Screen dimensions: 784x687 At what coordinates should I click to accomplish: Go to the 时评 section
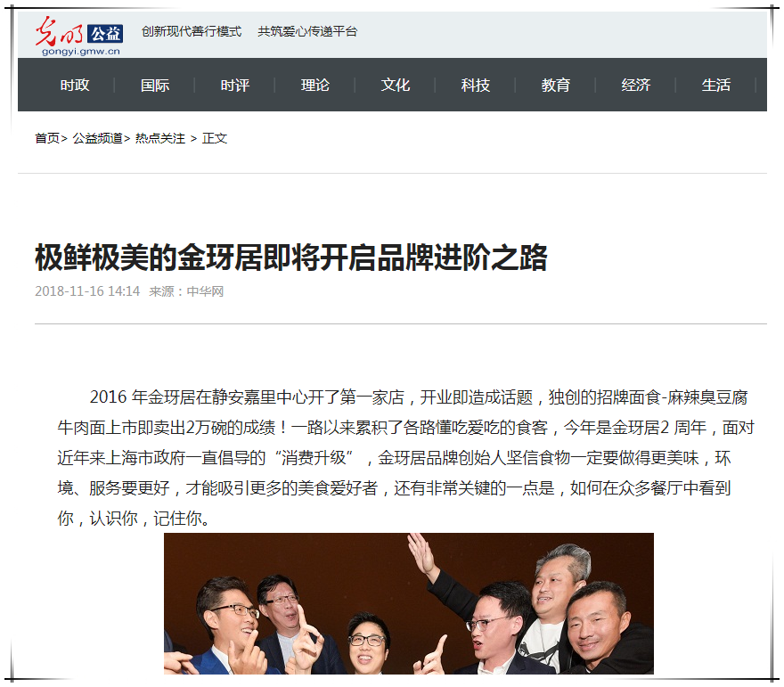[x=235, y=85]
